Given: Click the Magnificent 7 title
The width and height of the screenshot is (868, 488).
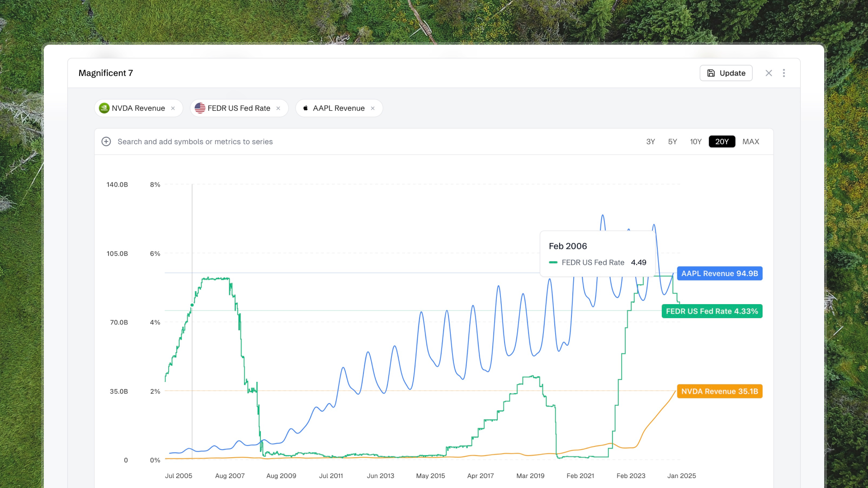Looking at the screenshot, I should (106, 73).
